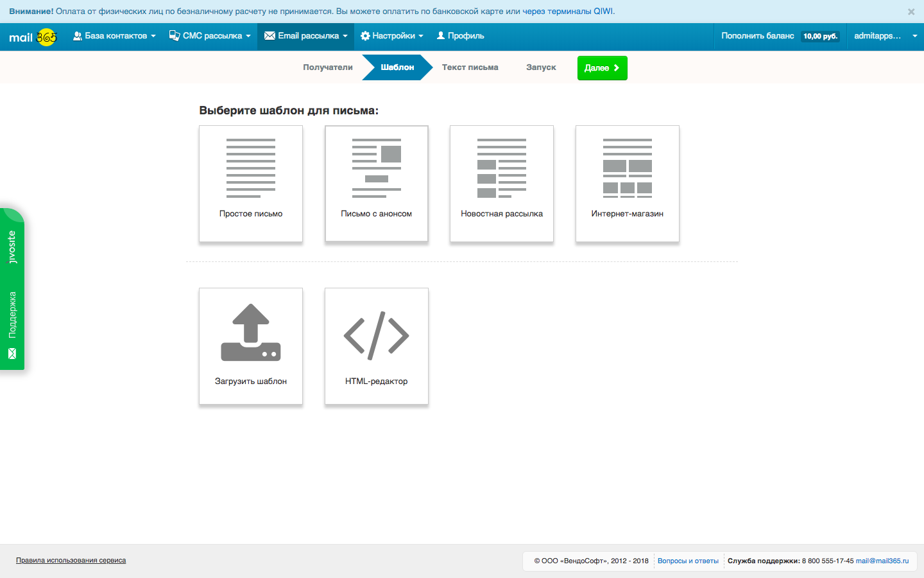Click the support phone number 8 800 555-17-45
This screenshot has width=924, height=578.
[x=828, y=561]
